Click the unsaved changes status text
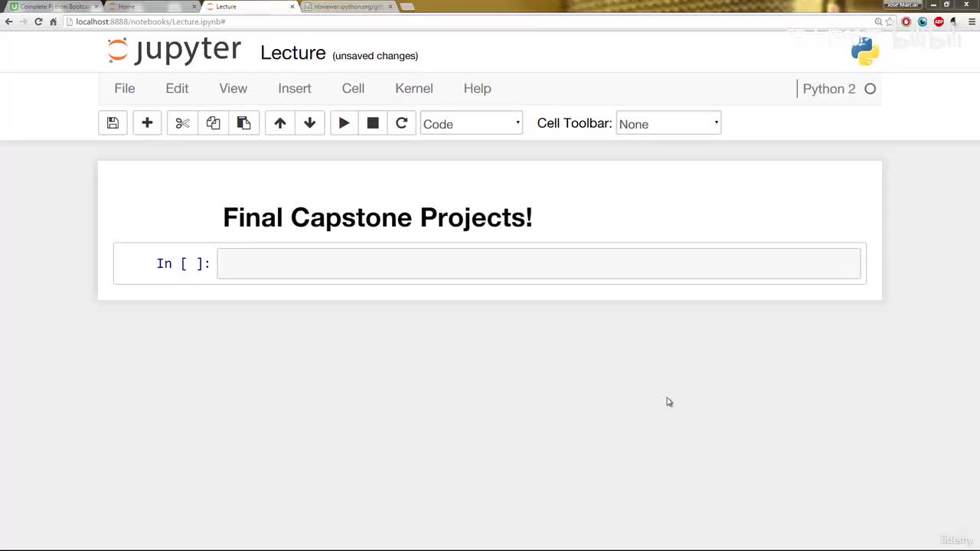The image size is (980, 551). click(x=375, y=55)
